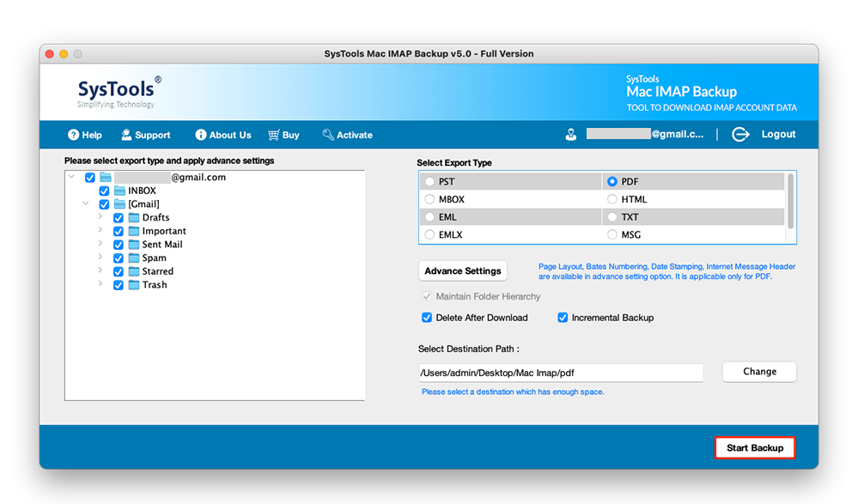858x504 pixels.
Task: Select the EMLX export type
Action: tap(429, 234)
